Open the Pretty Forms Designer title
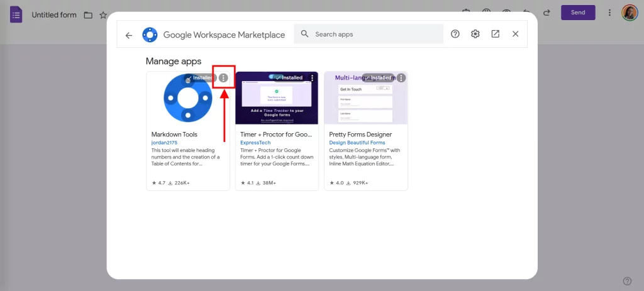 [x=360, y=135]
